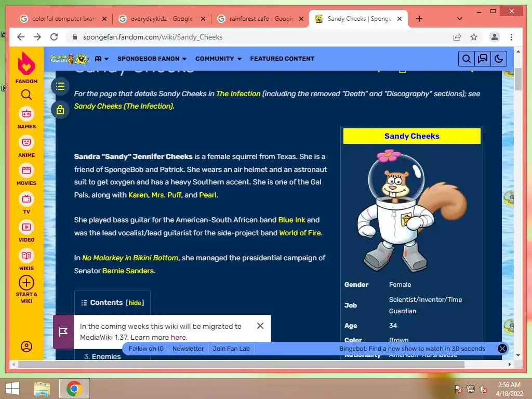Open the Pearl link
The height and width of the screenshot is (399, 532).
(208, 195)
